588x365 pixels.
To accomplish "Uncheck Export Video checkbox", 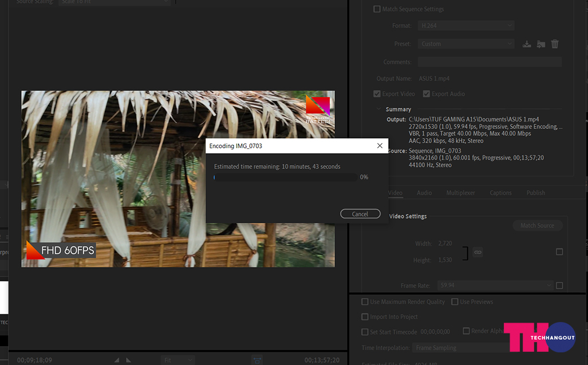I will (x=377, y=94).
